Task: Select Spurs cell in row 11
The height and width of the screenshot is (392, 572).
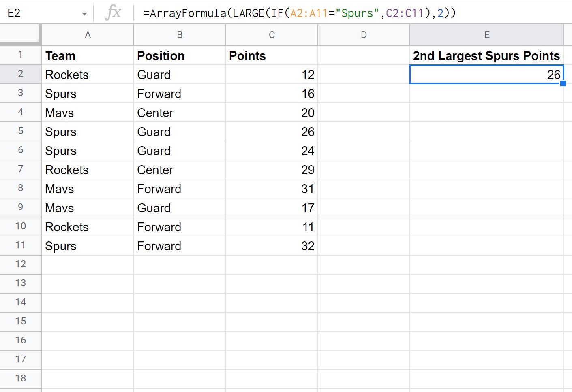Action: [x=88, y=246]
